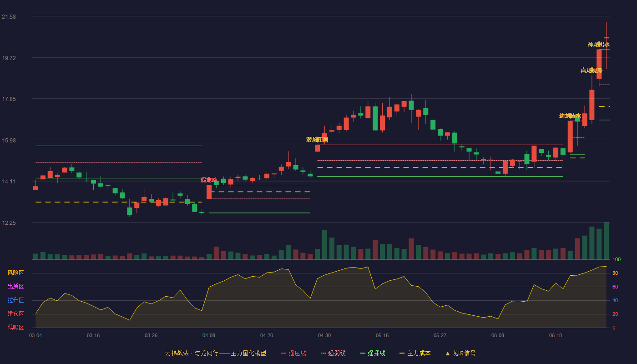Toggle the 强压线 legend series

[x=293, y=353]
